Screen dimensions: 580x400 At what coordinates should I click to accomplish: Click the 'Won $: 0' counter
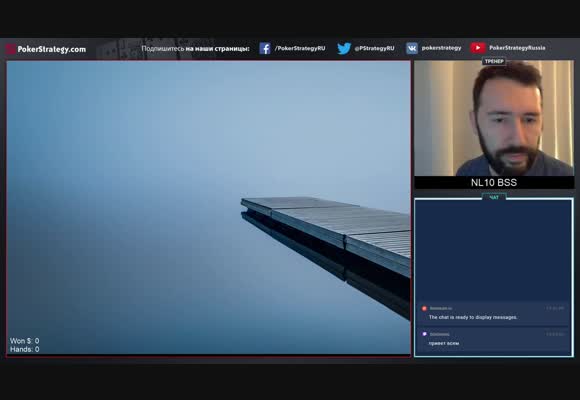click(24, 341)
